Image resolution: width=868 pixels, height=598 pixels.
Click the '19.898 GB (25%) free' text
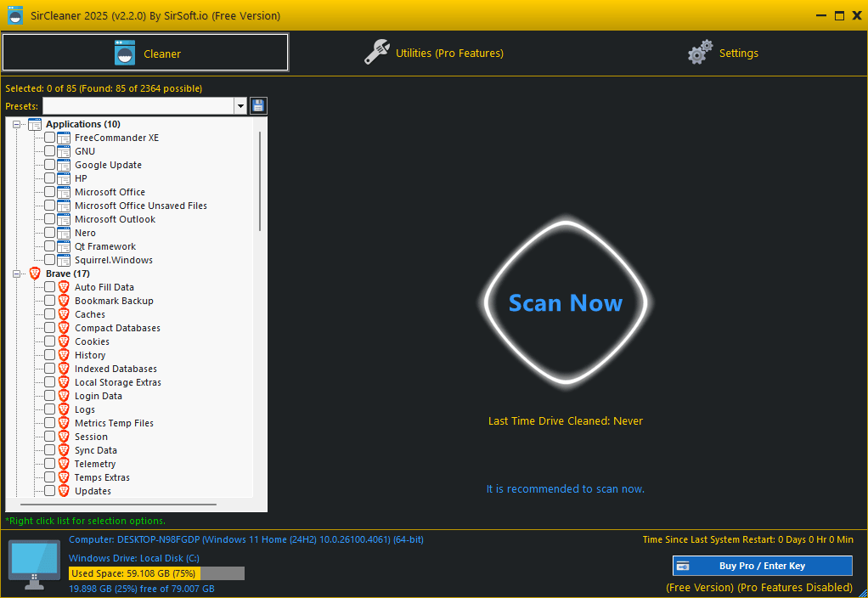pos(141,589)
